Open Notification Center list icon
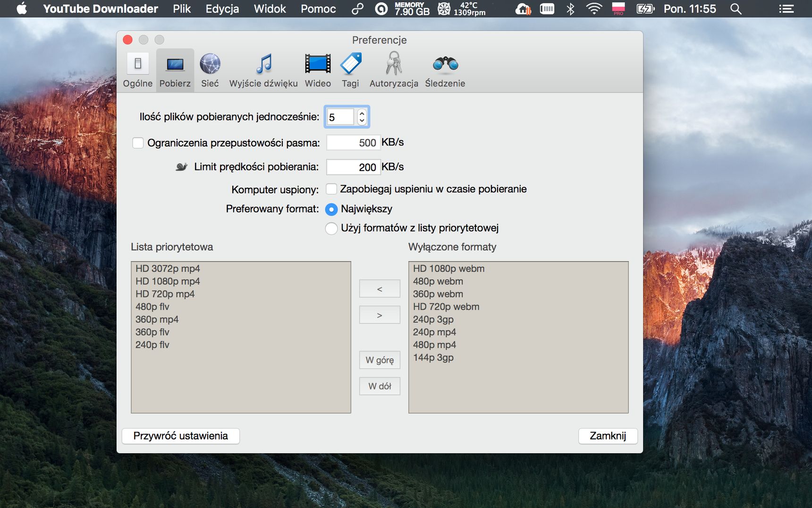Screen dimensions: 812x508 tap(786, 9)
